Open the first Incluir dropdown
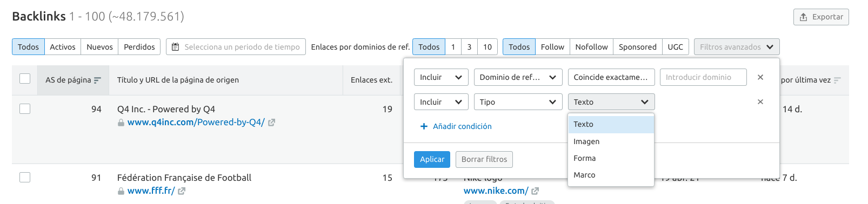Image resolution: width=868 pixels, height=204 pixels. (441, 77)
